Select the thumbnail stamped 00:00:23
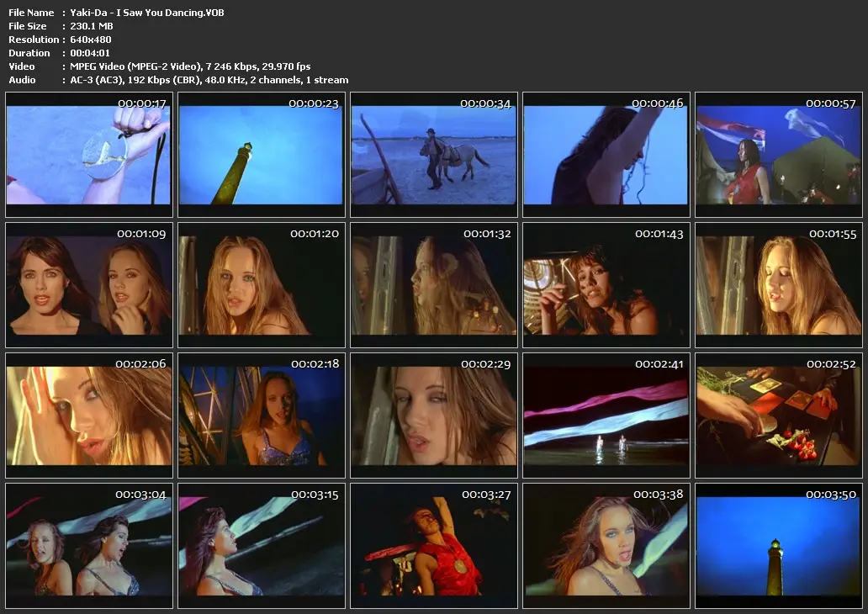This screenshot has width=868, height=614. tap(262, 155)
